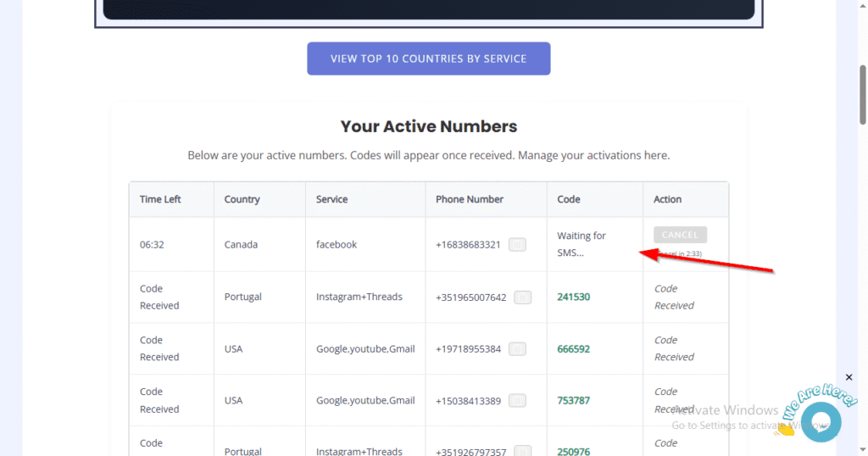Click the received code 753787
The image size is (868, 456).
pos(574,401)
